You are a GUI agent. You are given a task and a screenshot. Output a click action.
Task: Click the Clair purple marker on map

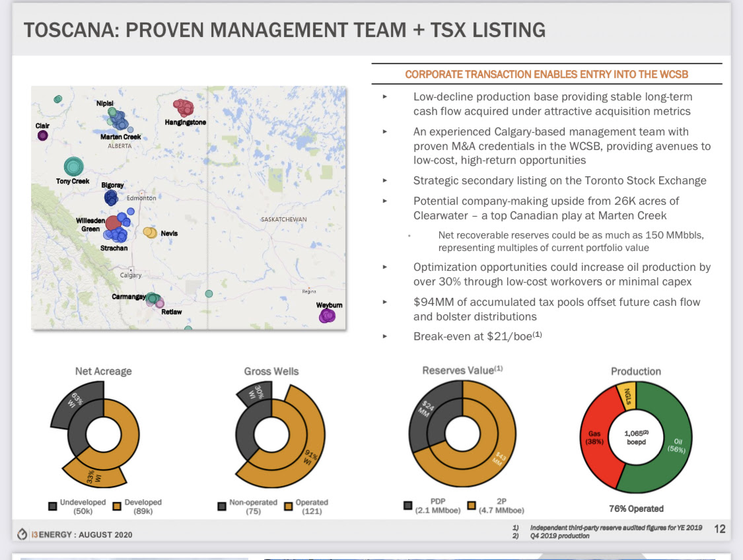(x=43, y=135)
